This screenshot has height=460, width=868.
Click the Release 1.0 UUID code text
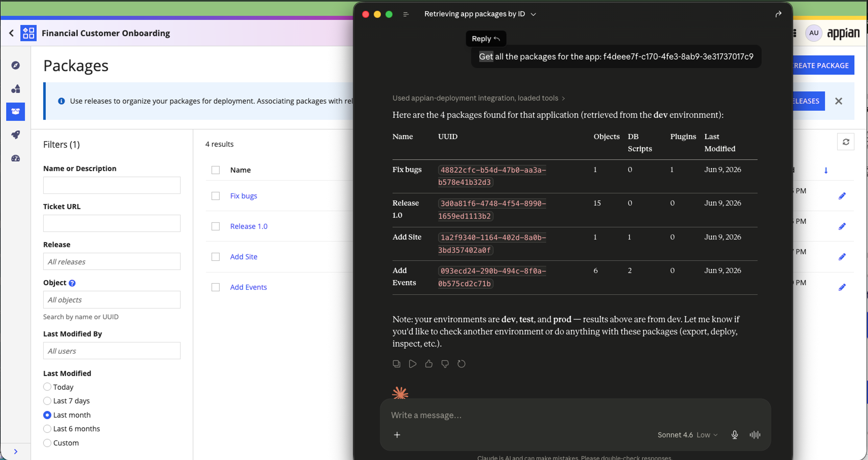[x=492, y=210]
